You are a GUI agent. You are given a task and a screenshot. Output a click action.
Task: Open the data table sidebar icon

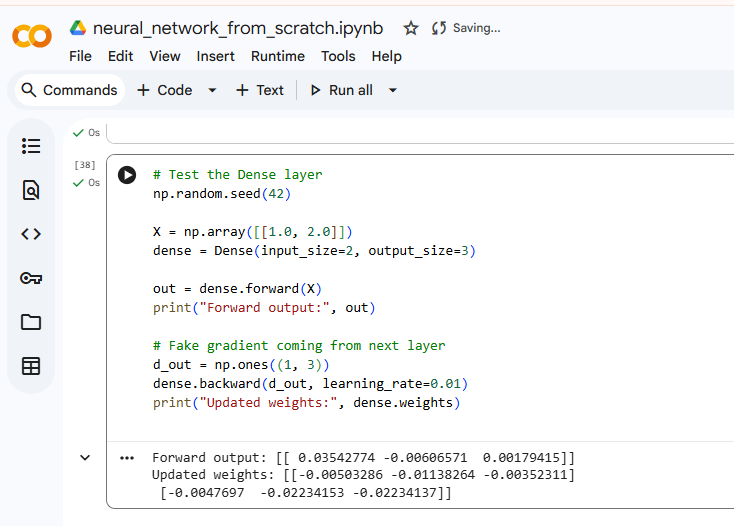(31, 366)
